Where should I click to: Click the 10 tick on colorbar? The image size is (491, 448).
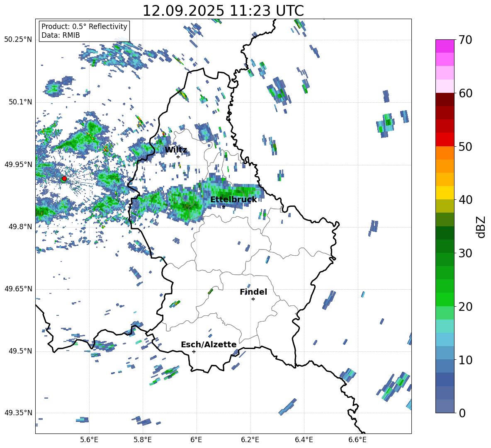pyautogui.click(x=465, y=360)
